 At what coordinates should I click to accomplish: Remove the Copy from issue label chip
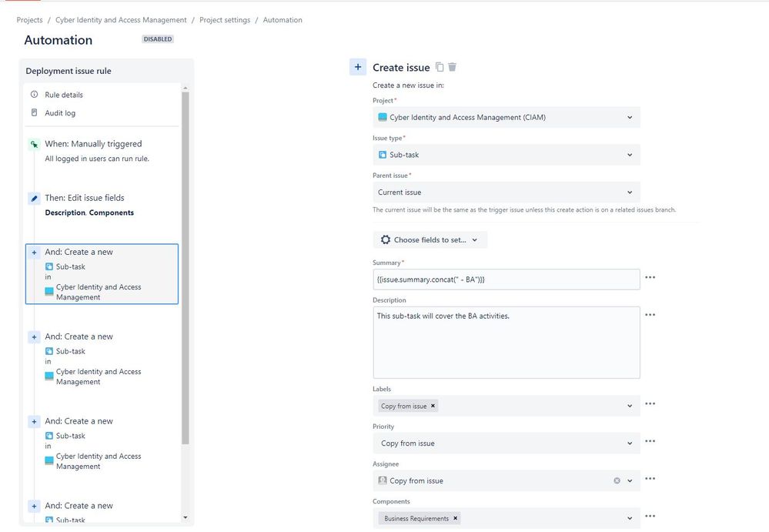(x=433, y=406)
